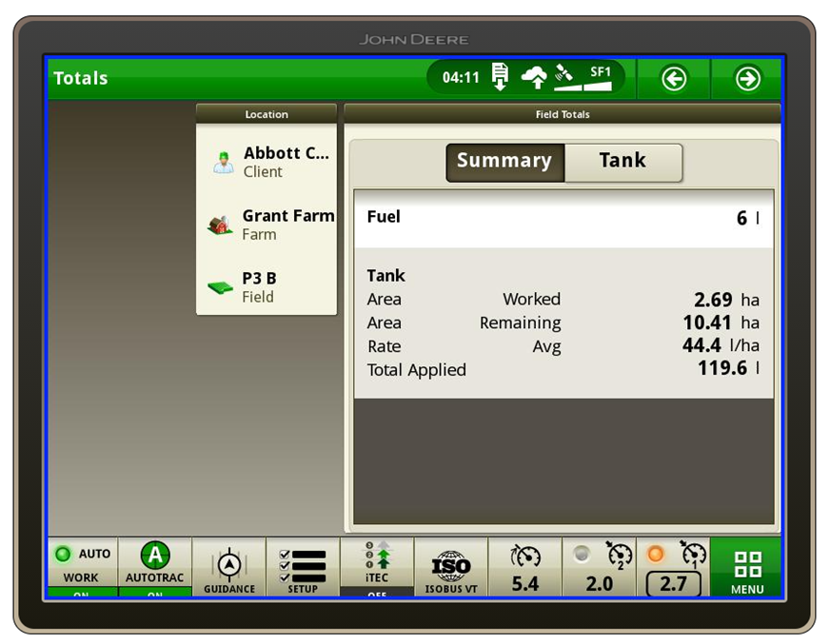Open cloud upload sync icon
This screenshot has height=644, width=830.
[x=534, y=78]
